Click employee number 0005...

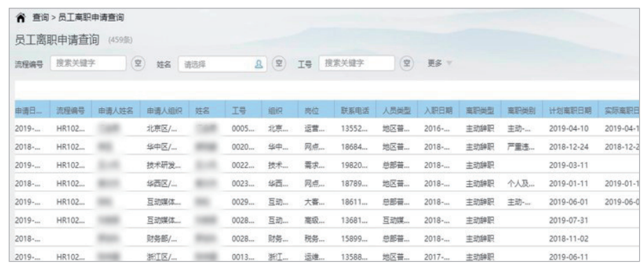click(243, 128)
